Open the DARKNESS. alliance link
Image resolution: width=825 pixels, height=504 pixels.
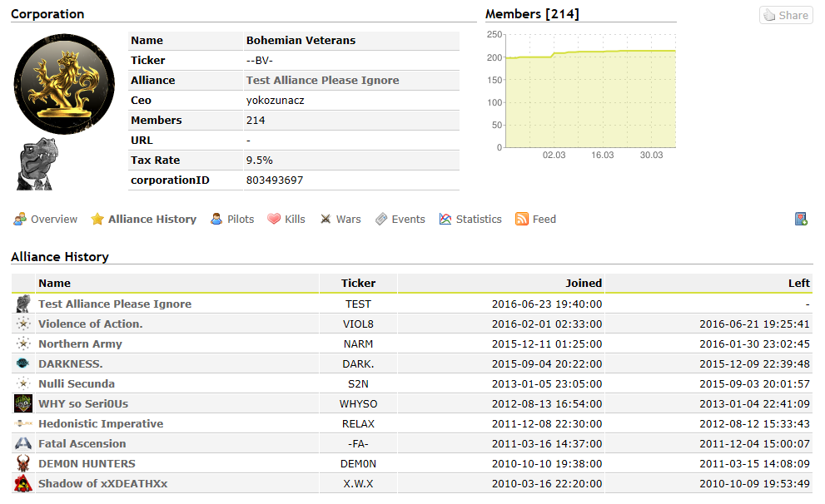(71, 364)
